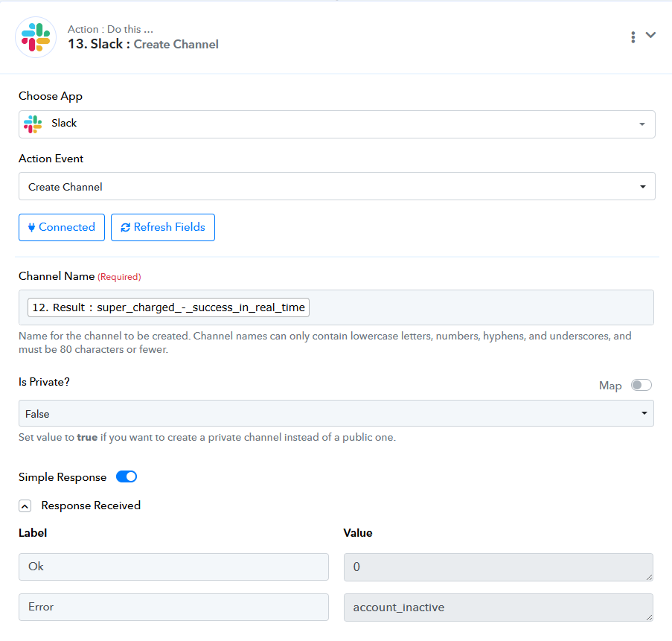Open the Is Private False dropdown

point(336,413)
